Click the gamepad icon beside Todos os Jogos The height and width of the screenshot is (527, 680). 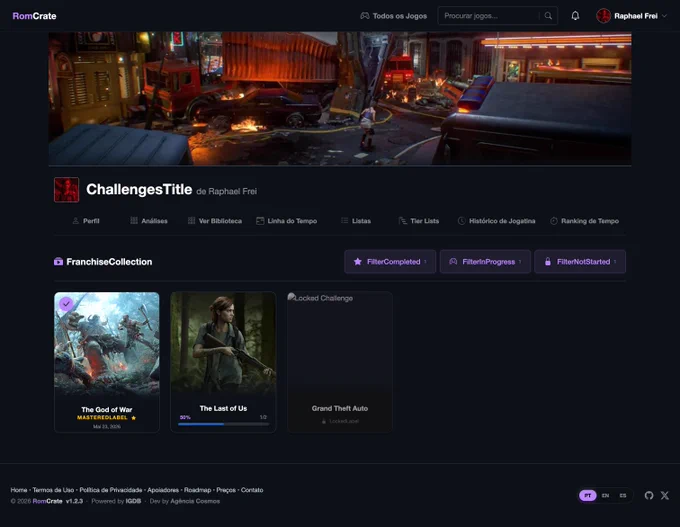click(x=365, y=16)
